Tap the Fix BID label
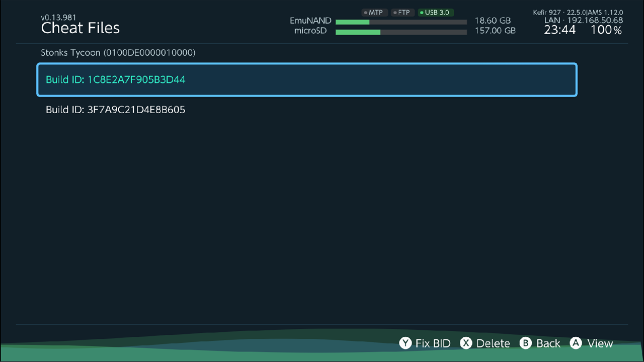Screen dimensions: 644x362 [x=433, y=343]
